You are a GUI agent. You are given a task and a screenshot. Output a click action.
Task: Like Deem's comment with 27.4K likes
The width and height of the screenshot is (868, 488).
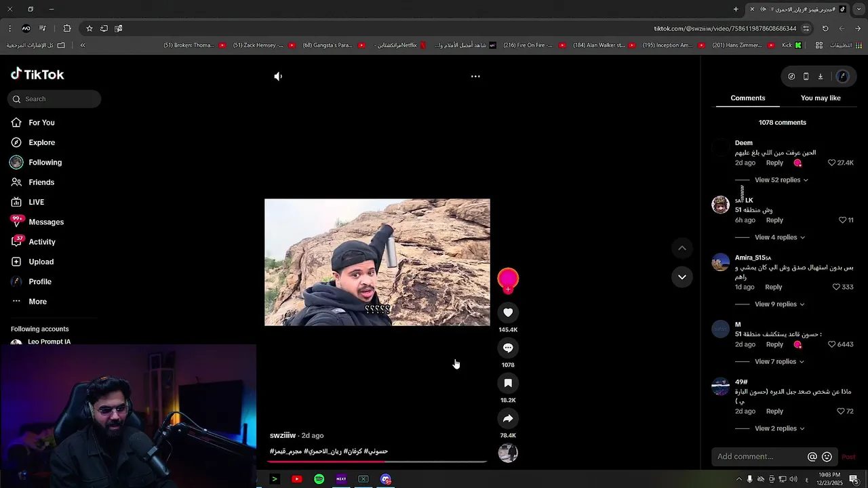(832, 163)
